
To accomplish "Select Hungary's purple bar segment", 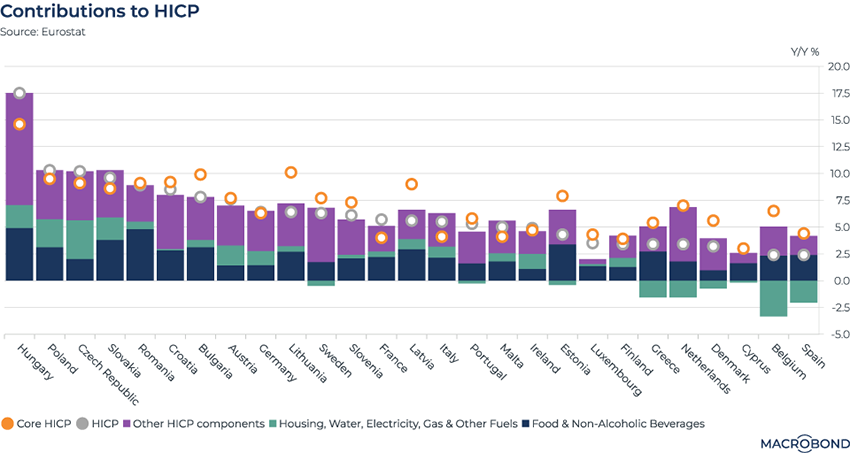I will (x=19, y=148).
